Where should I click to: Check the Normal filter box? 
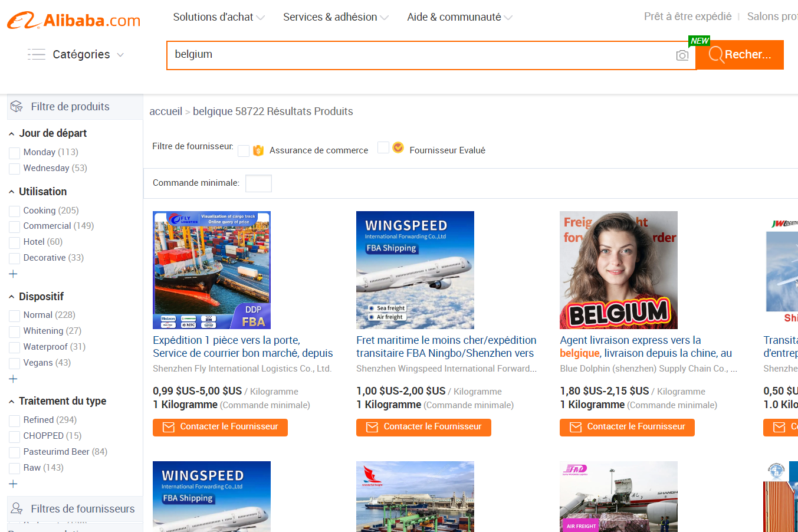point(15,316)
